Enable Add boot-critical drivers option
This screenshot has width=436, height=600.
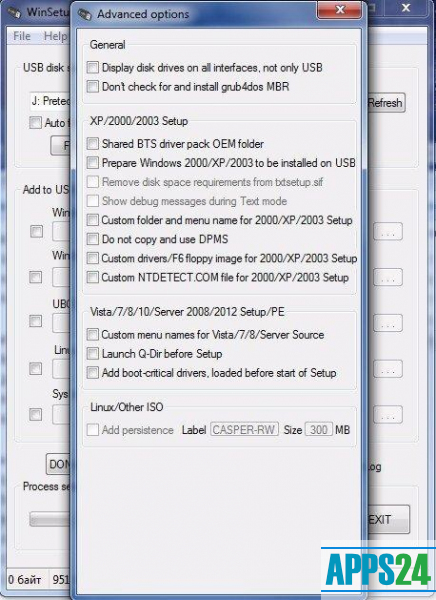[x=93, y=373]
